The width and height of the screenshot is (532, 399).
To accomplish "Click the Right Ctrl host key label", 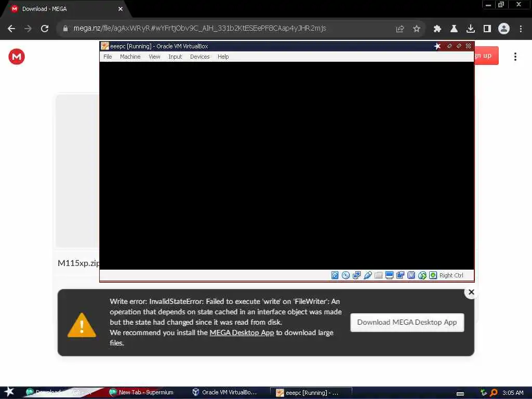I will point(451,275).
